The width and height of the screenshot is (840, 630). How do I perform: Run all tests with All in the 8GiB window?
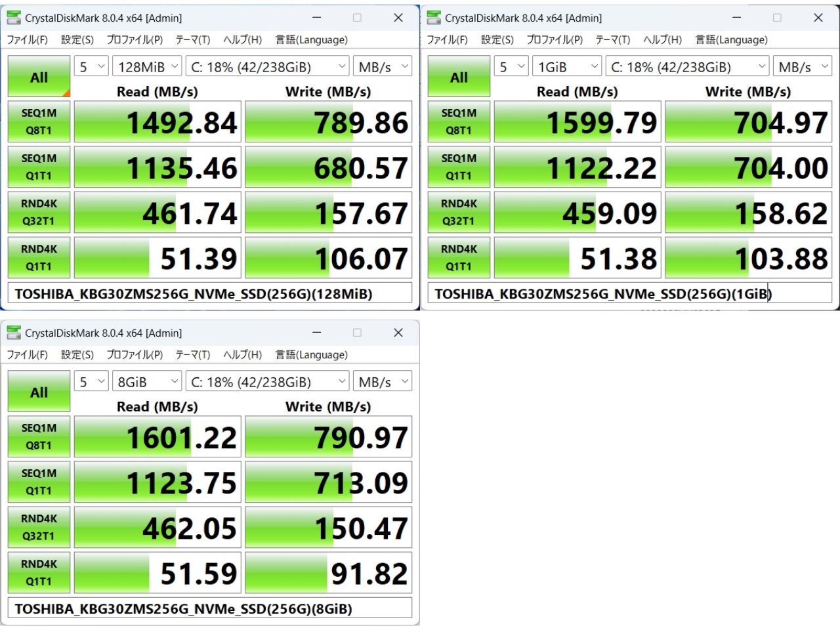click(39, 392)
